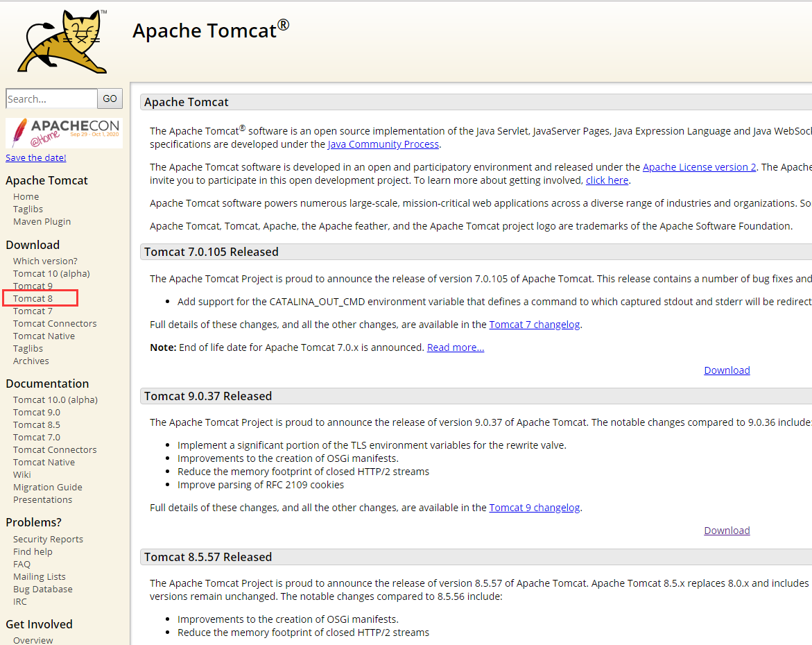
Task: Open Tomcat 7 download page
Action: pos(33,311)
